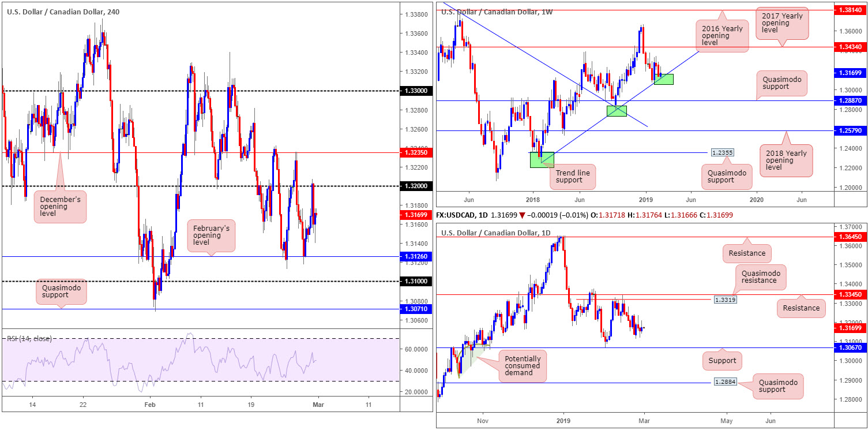Screen dimensions: 868x430
Task: Click the Nov label on daily axis
Action: pos(482,421)
